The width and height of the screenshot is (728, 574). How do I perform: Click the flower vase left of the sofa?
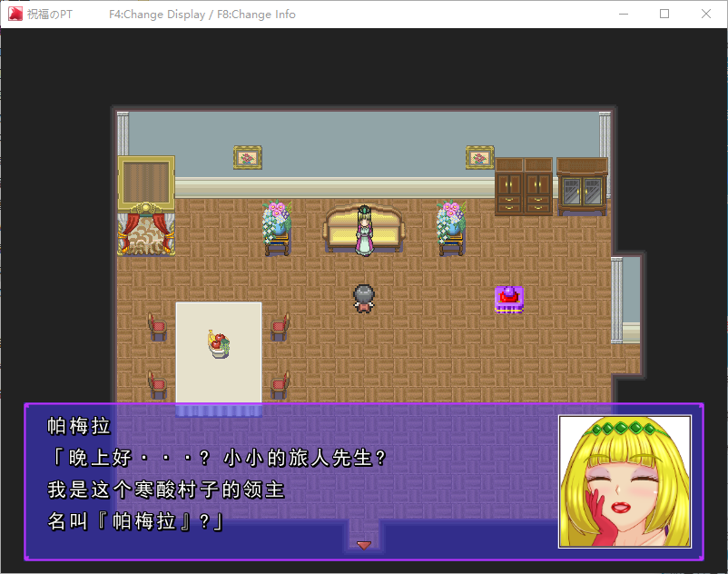click(276, 227)
